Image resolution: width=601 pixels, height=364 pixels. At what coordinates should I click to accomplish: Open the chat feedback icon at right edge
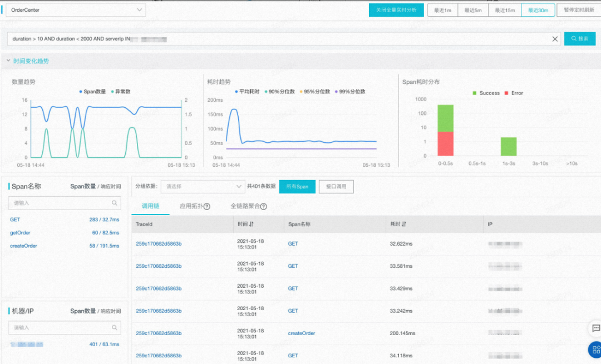pos(596,328)
